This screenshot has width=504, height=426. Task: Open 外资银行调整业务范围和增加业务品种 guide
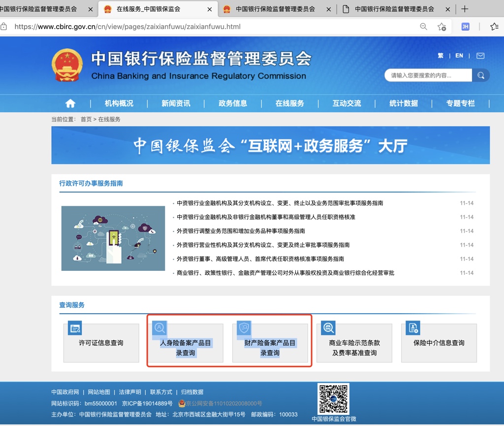coord(241,231)
